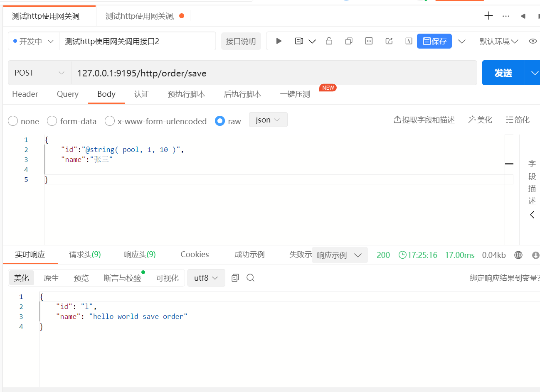
Task: Click the globe network icon
Action: (x=518, y=255)
